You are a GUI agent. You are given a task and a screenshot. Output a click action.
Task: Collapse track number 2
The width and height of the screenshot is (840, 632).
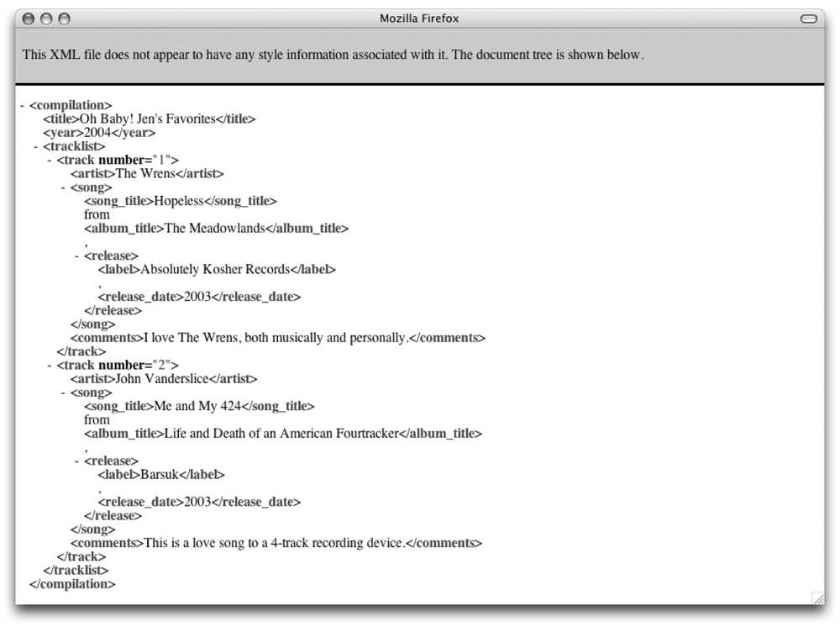click(49, 365)
